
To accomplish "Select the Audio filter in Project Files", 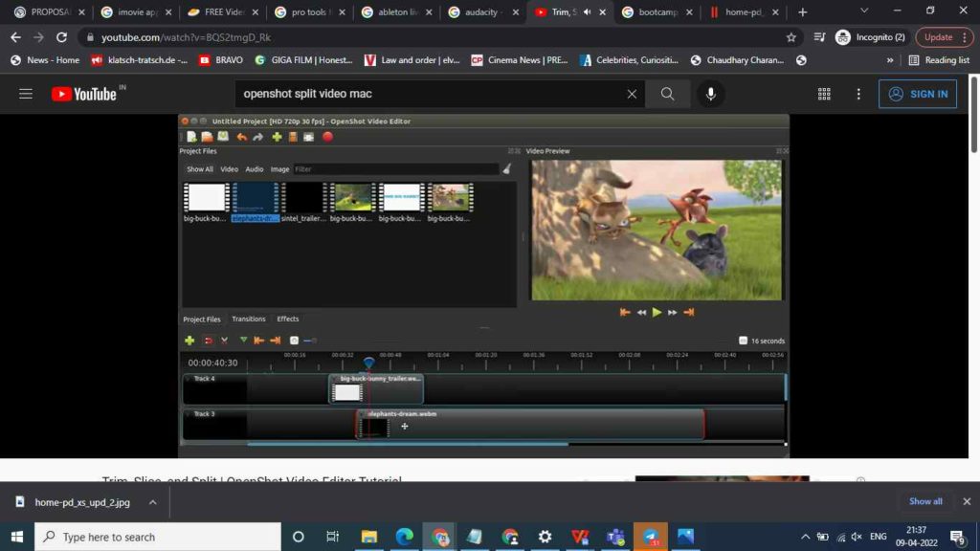I will pos(255,169).
